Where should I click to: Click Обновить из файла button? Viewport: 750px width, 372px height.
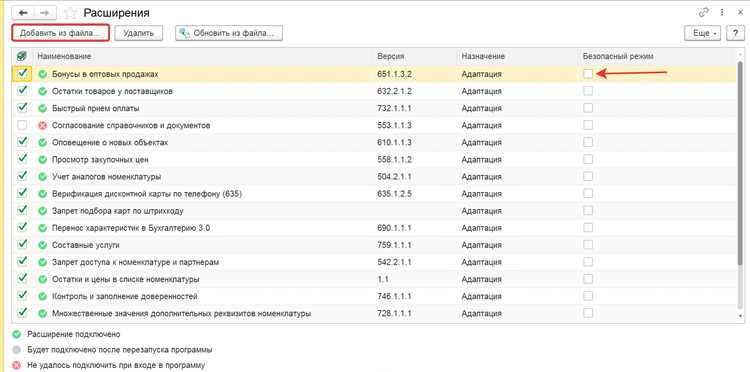(229, 33)
